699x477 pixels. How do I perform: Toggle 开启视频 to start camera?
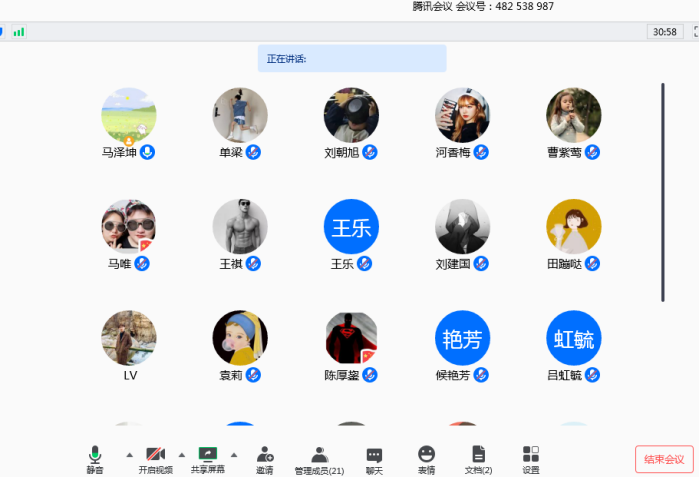[x=155, y=459]
